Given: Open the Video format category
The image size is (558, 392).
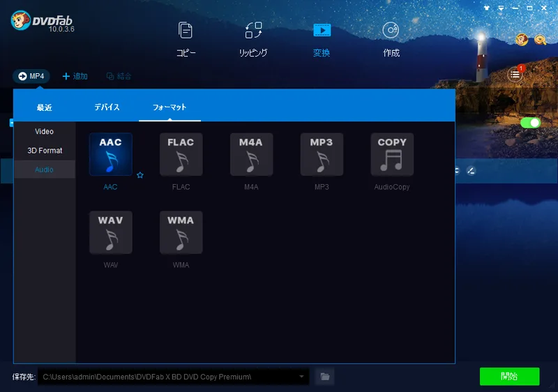Looking at the screenshot, I should coord(45,131).
